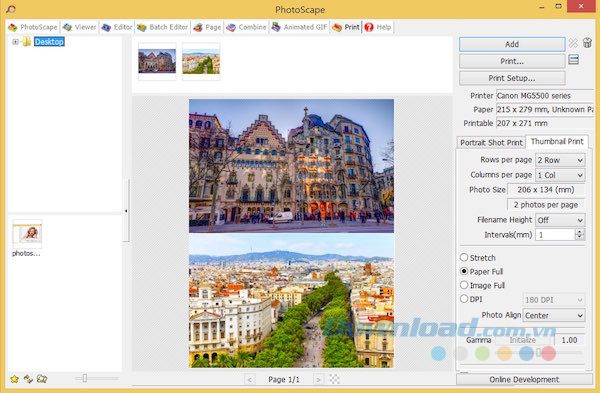Select the DPI radio option
Screen dimensions: 600x393
(x=464, y=299)
